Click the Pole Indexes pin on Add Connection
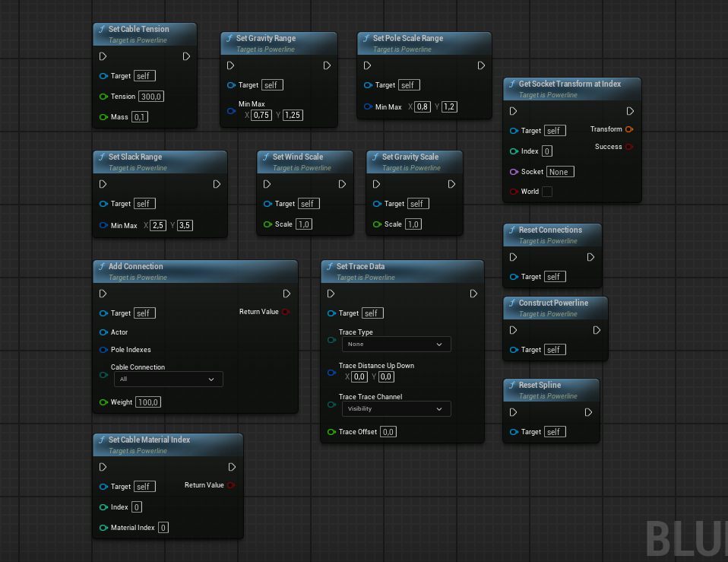The width and height of the screenshot is (728, 562). pos(104,350)
